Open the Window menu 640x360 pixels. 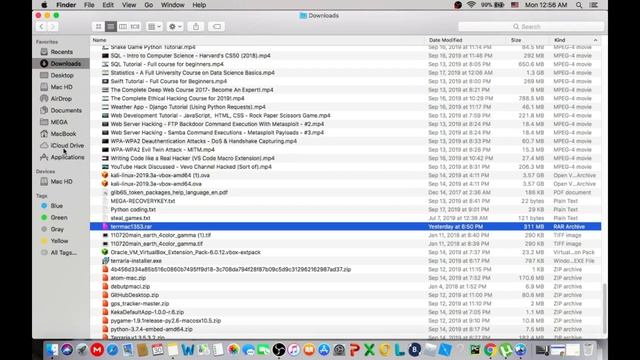[x=172, y=5]
